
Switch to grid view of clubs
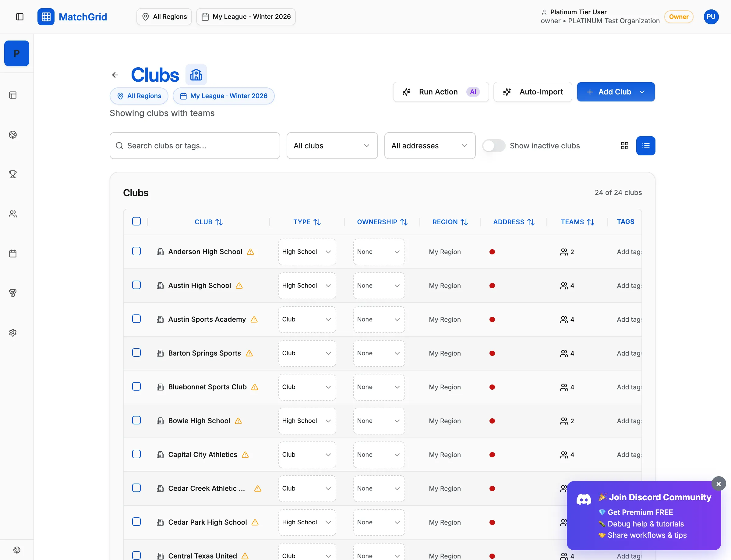(624, 146)
